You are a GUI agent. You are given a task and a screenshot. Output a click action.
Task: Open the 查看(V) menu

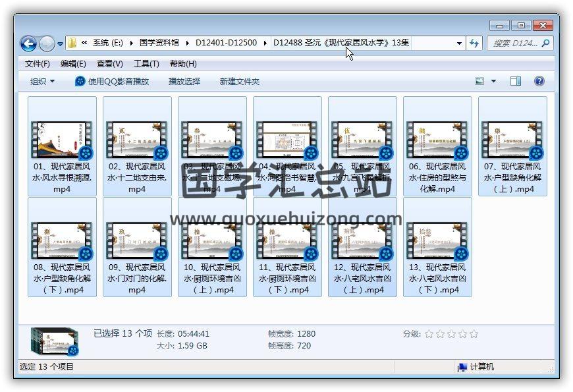pos(109,64)
